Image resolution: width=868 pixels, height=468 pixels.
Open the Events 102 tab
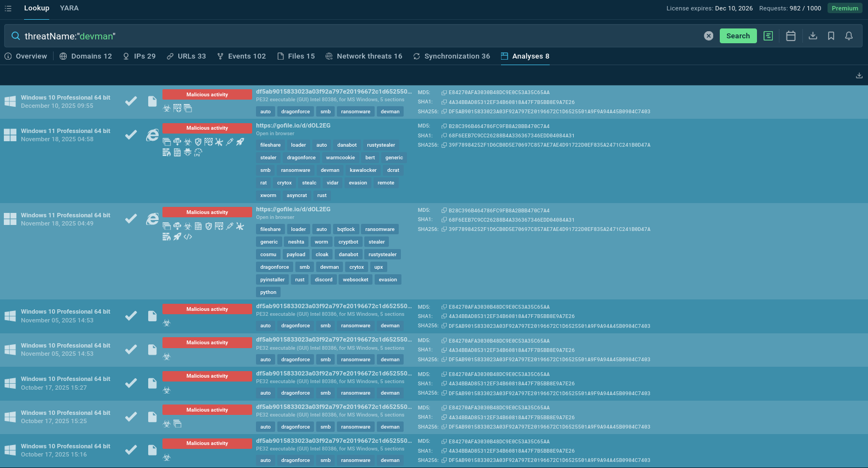pos(241,56)
